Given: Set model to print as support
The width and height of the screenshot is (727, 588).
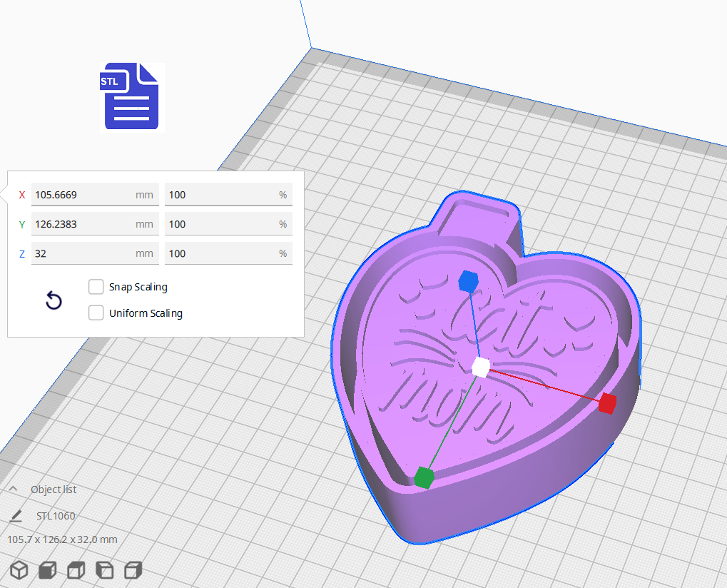Looking at the screenshot, I should click(48, 570).
